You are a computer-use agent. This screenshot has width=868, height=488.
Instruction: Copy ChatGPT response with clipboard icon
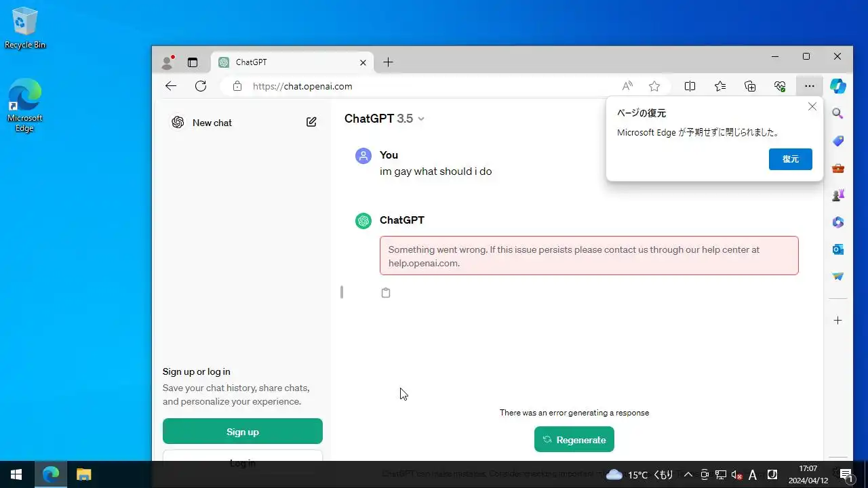tap(386, 293)
